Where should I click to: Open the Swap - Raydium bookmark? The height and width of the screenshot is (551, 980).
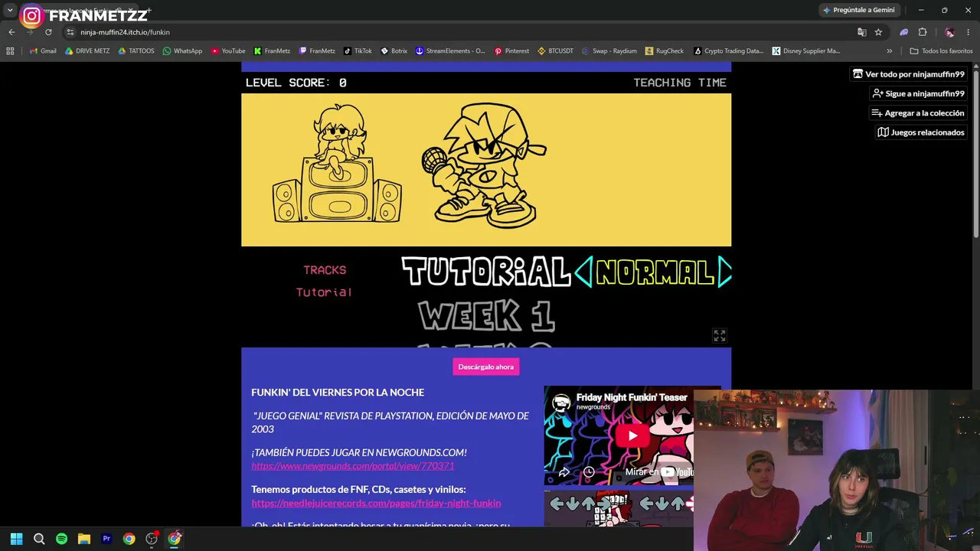(x=609, y=51)
